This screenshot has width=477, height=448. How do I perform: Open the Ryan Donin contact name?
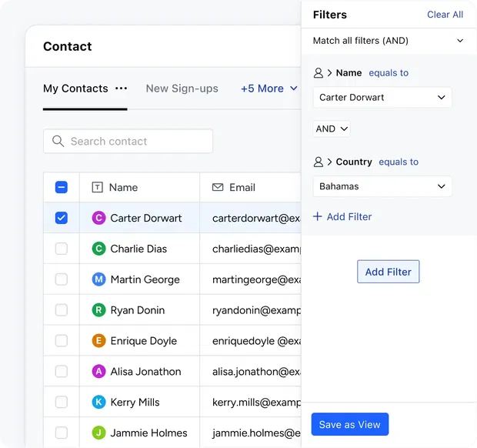tap(138, 310)
